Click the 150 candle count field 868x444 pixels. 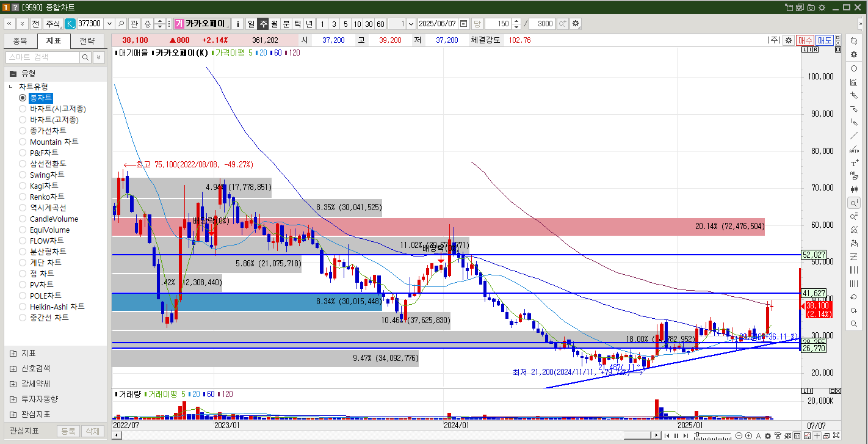coord(497,23)
